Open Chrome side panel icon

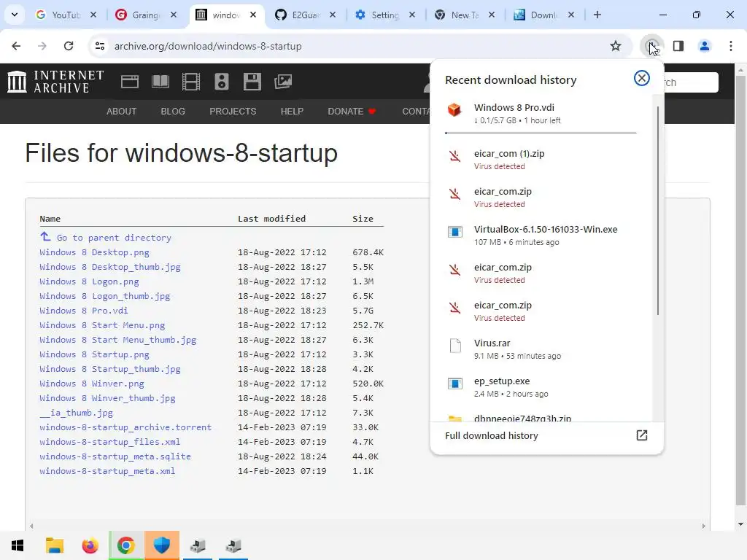[x=678, y=46]
